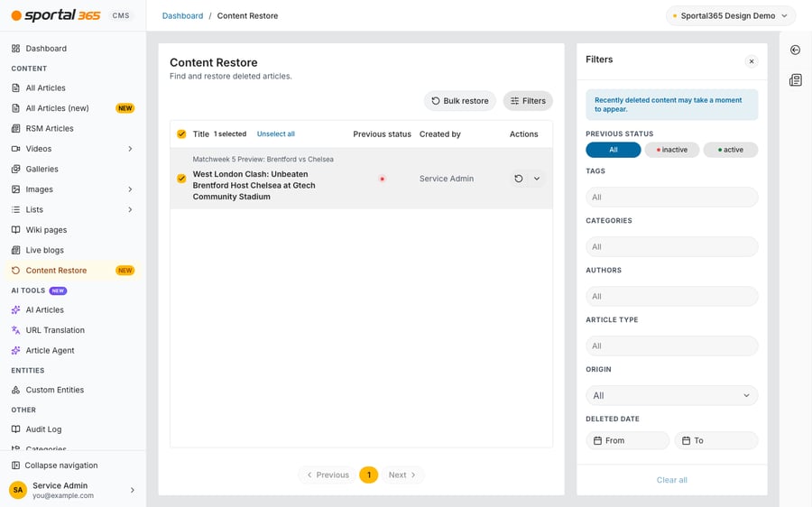Click the Dashboard grid icon in sidebar
The height and width of the screenshot is (507, 812).
tap(15, 48)
